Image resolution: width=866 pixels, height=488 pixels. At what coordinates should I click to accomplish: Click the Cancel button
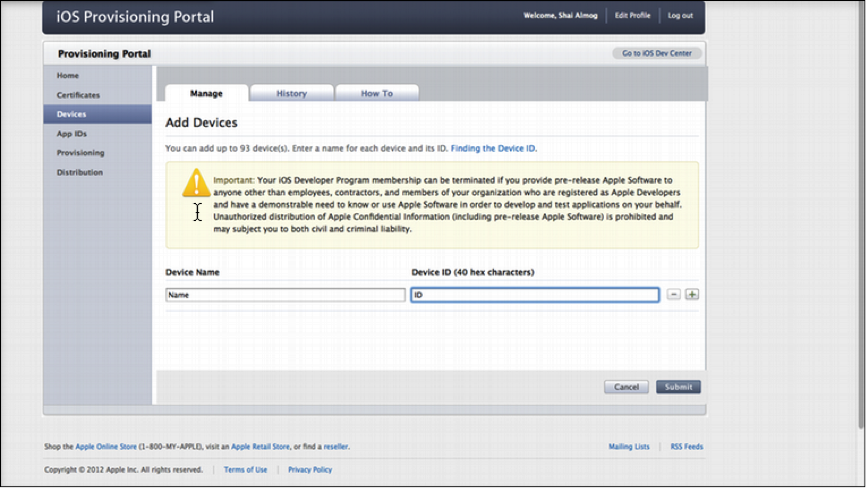(626, 387)
